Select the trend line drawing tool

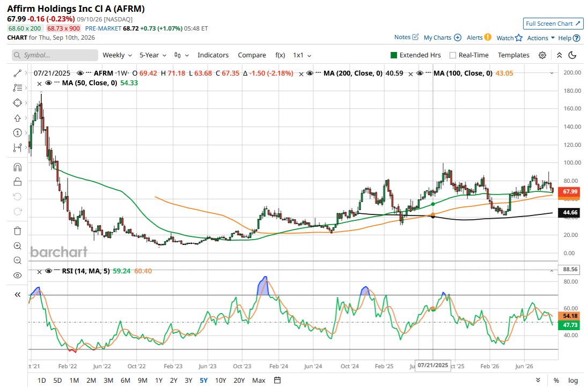[x=17, y=73]
